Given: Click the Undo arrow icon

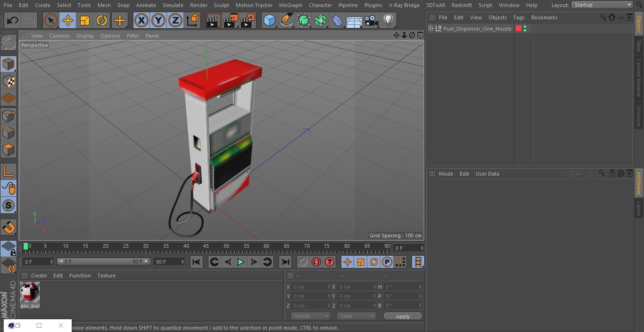Looking at the screenshot, I should pyautogui.click(x=12, y=21).
